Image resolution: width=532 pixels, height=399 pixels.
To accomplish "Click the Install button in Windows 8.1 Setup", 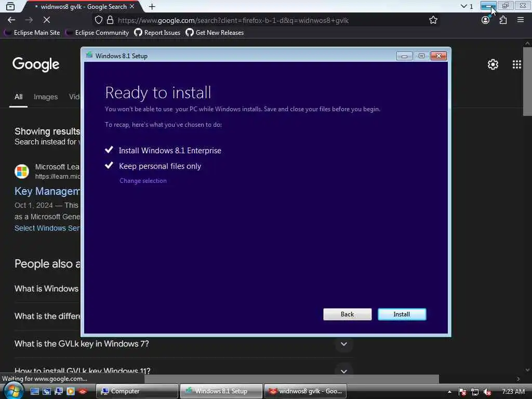I will pos(402,314).
